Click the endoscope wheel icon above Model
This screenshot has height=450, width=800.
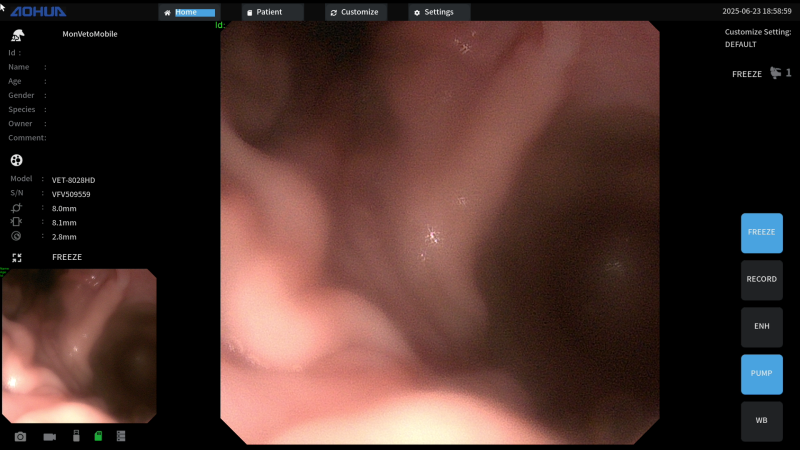[x=16, y=160]
